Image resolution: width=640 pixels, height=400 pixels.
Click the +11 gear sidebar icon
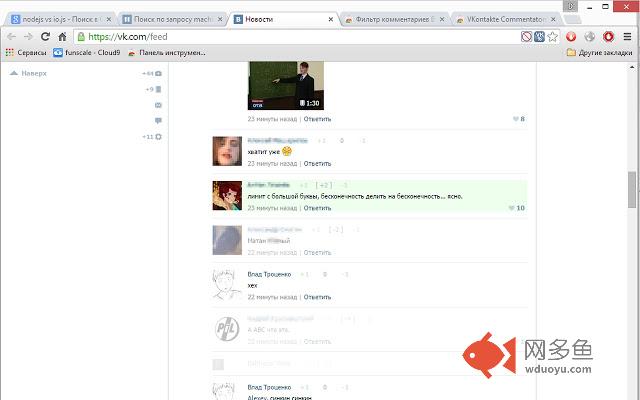(x=158, y=137)
